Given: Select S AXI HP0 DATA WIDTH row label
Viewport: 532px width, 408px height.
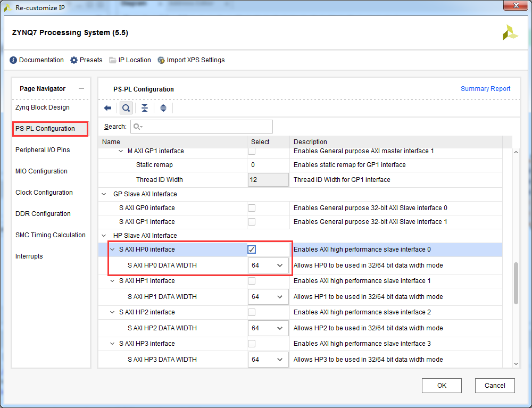Looking at the screenshot, I should pos(162,265).
